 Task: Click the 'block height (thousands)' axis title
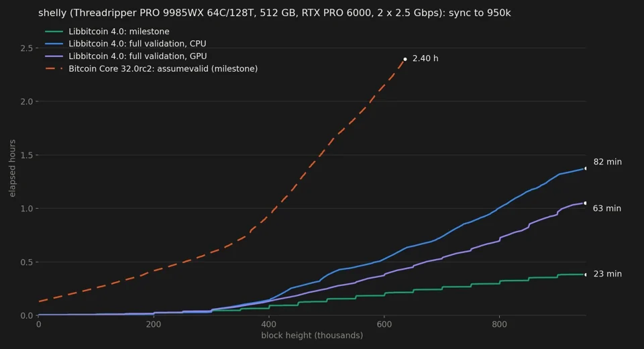pos(312,336)
